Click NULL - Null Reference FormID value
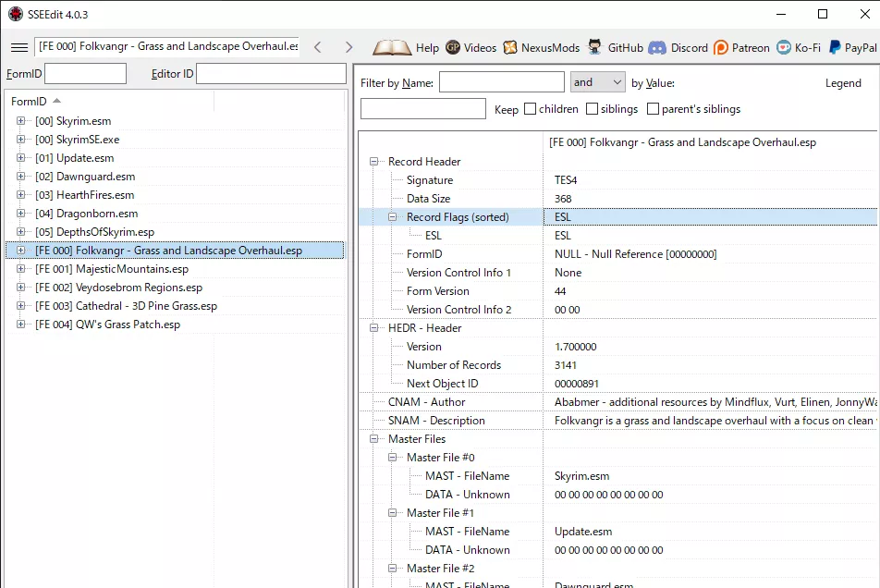Viewport: 880px width, 588px height. coord(635,254)
